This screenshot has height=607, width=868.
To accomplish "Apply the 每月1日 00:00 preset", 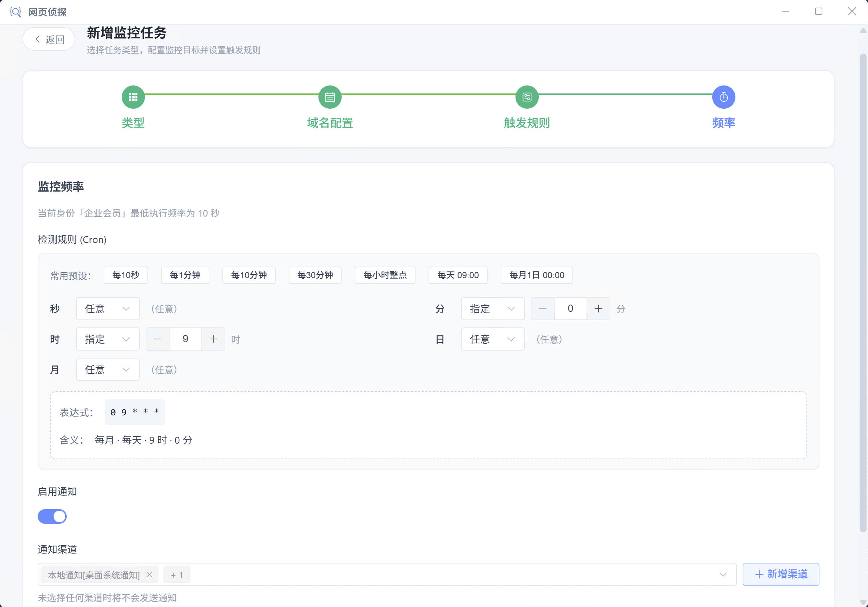I will click(x=537, y=275).
